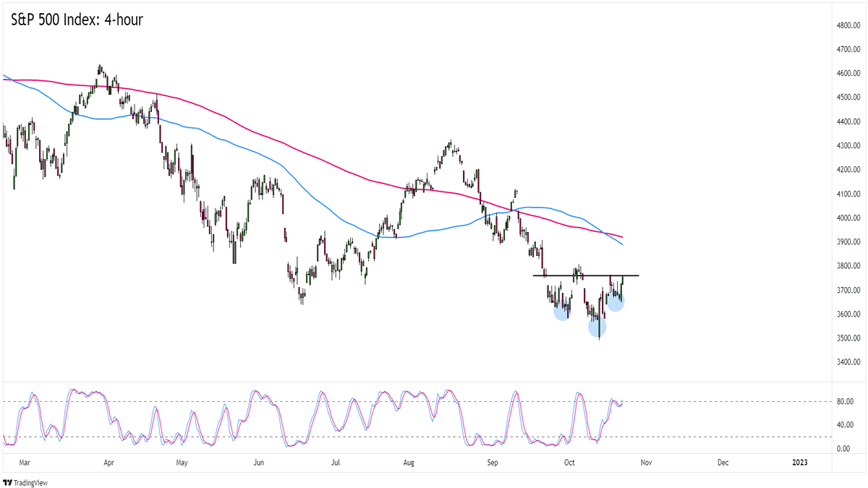Click the Sep date label
Viewport: 868px width, 488px height.
(493, 462)
